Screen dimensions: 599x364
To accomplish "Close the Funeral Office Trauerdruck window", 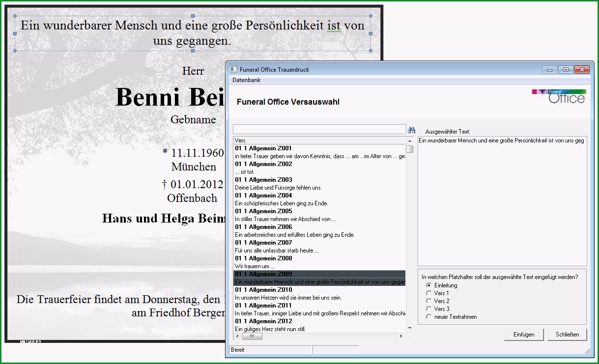I will coord(581,70).
